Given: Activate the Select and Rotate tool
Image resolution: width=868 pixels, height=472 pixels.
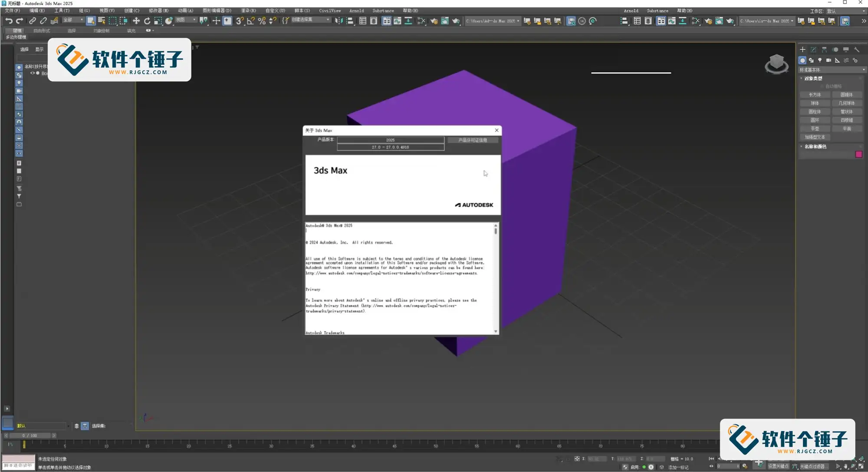Looking at the screenshot, I should click(147, 20).
